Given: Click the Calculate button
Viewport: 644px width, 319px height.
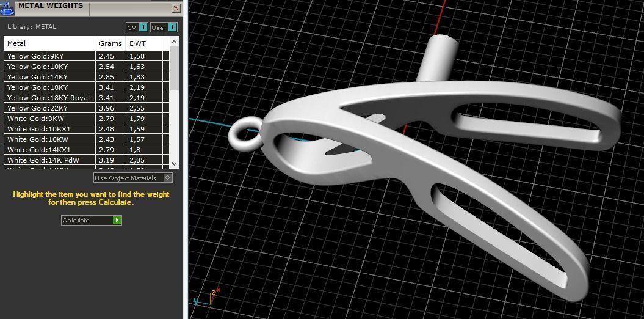Looking at the screenshot, I should point(91,221).
